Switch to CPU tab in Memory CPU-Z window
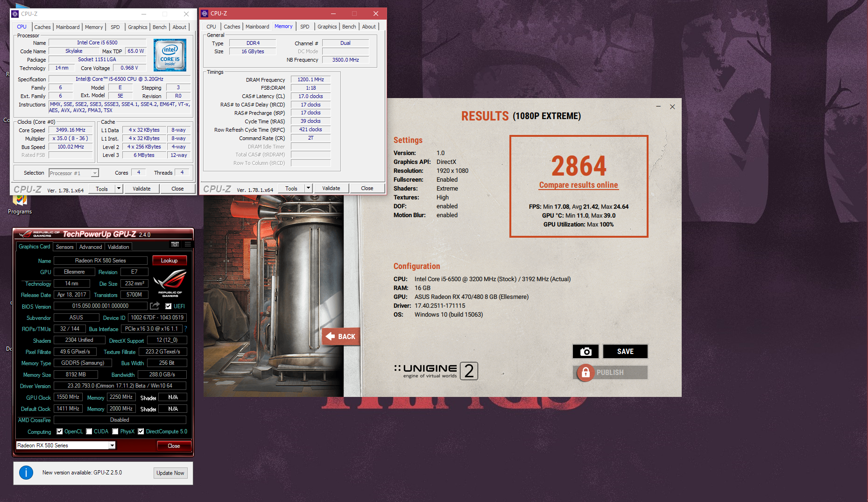The width and height of the screenshot is (868, 502). (212, 27)
